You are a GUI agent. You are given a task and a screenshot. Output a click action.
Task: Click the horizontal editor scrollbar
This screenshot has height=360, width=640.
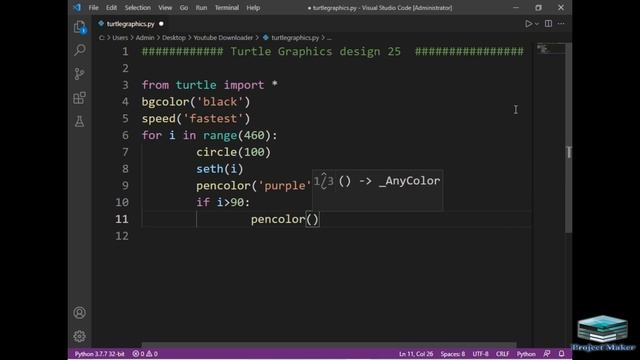(329, 345)
